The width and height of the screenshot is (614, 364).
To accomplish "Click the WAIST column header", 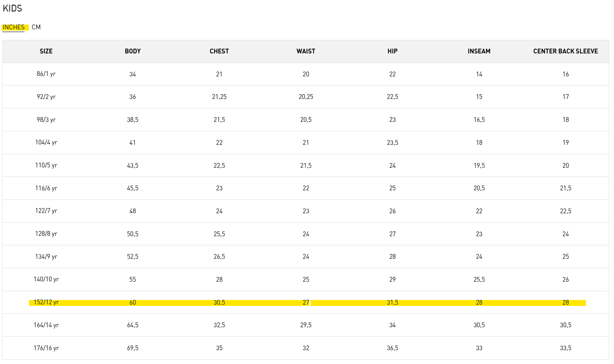I will pos(306,51).
